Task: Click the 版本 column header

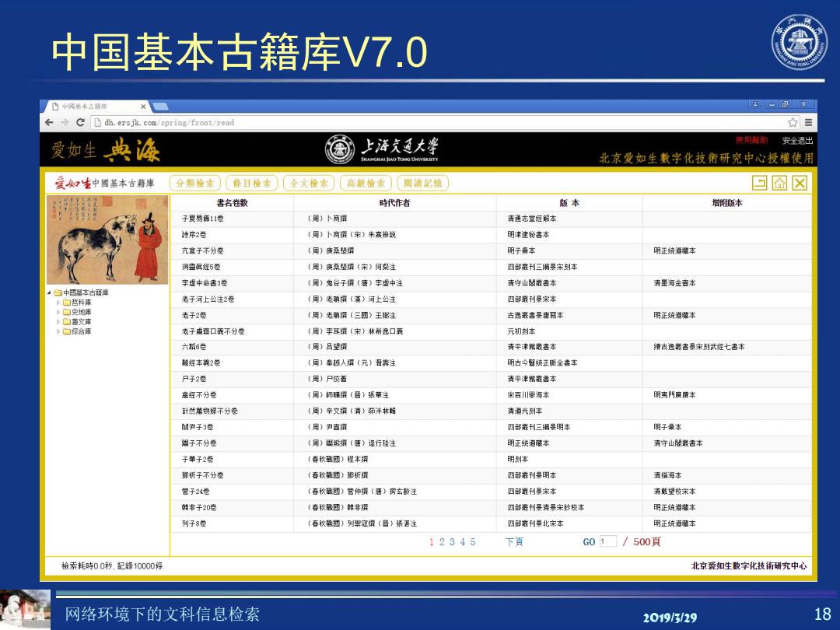Action: (x=569, y=203)
